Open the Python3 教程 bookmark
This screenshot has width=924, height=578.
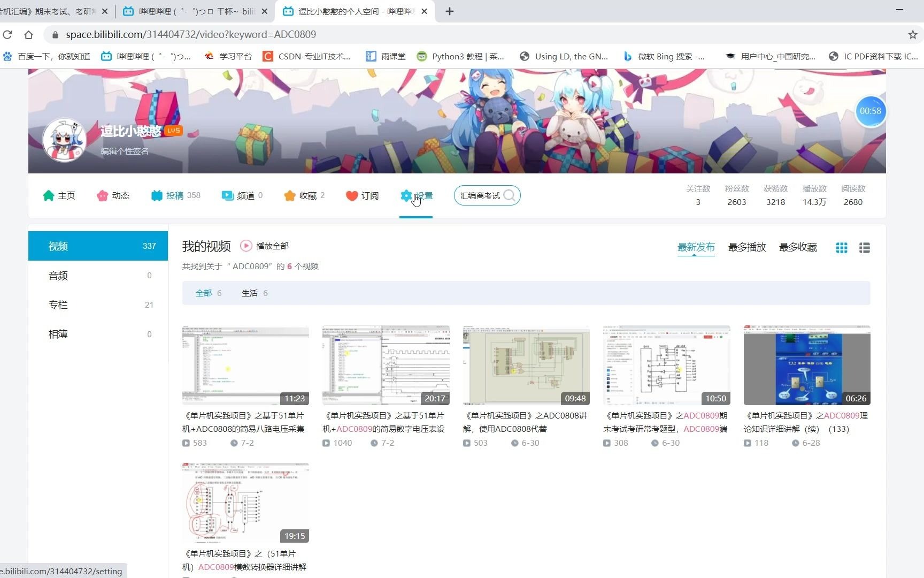click(460, 56)
